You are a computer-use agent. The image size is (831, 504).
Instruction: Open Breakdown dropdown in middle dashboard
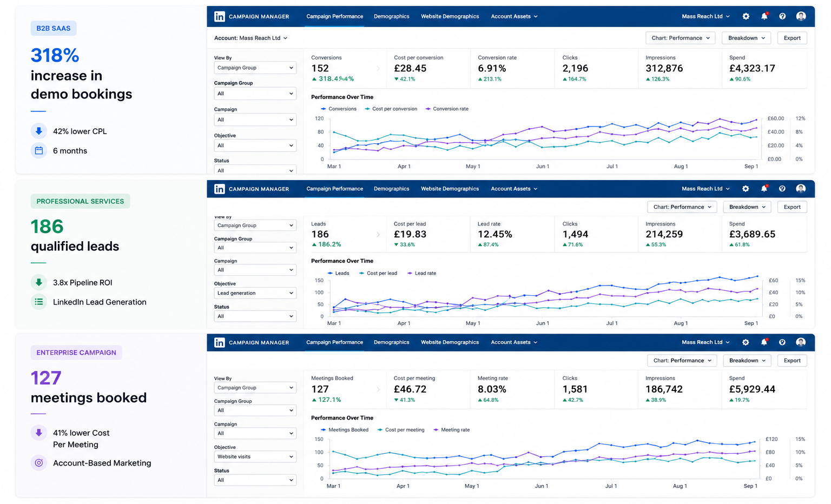tap(748, 207)
